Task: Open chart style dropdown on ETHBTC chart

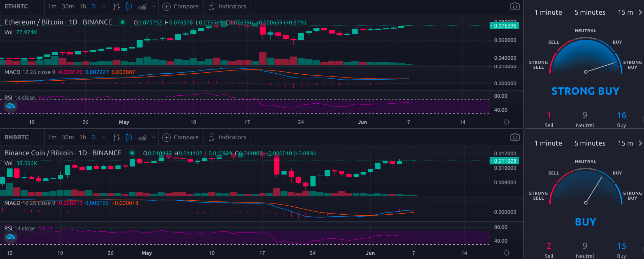Action: click(x=154, y=6)
